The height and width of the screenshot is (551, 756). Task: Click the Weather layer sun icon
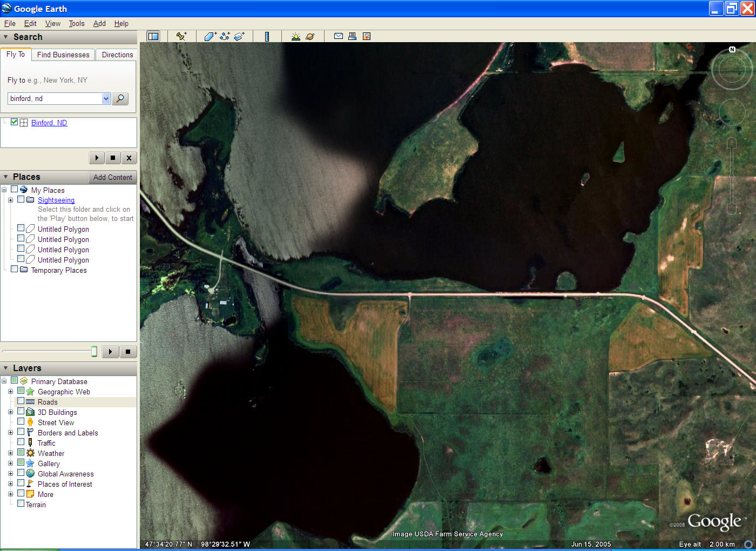click(x=30, y=453)
